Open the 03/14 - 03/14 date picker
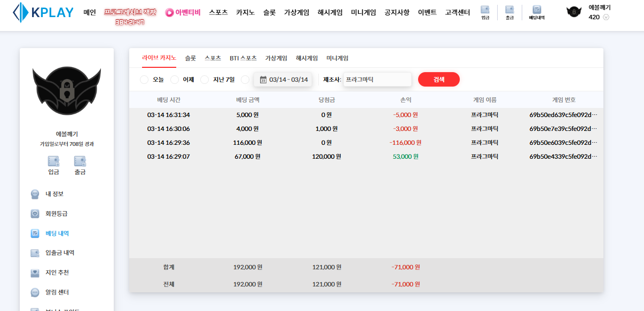The height and width of the screenshot is (311, 644). (284, 80)
